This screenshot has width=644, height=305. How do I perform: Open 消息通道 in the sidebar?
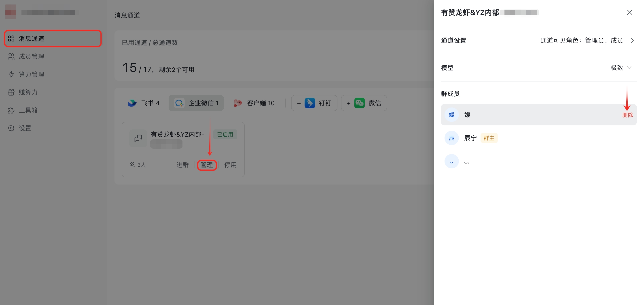53,38
